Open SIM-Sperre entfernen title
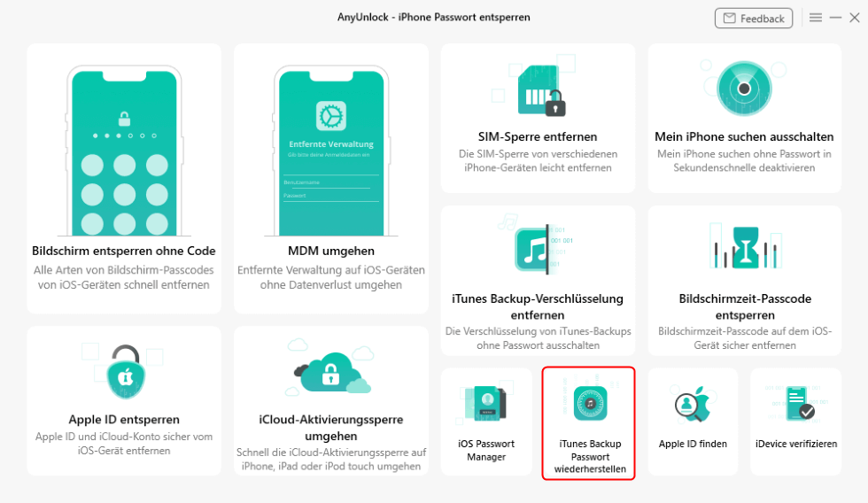This screenshot has height=503, width=868. 538,136
